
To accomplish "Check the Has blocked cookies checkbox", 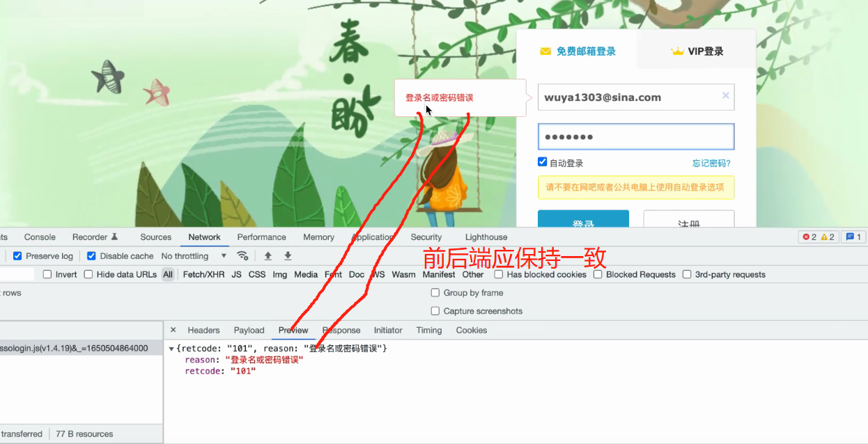I will [x=499, y=274].
